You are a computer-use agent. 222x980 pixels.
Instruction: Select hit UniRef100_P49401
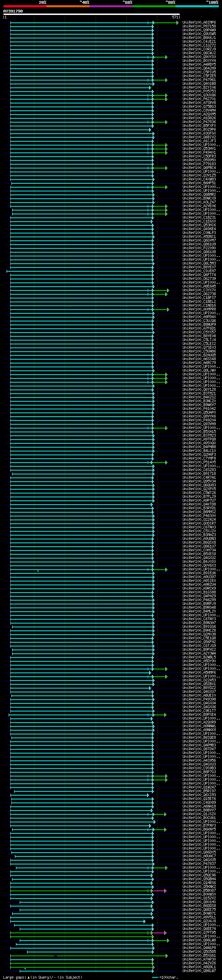199,153
